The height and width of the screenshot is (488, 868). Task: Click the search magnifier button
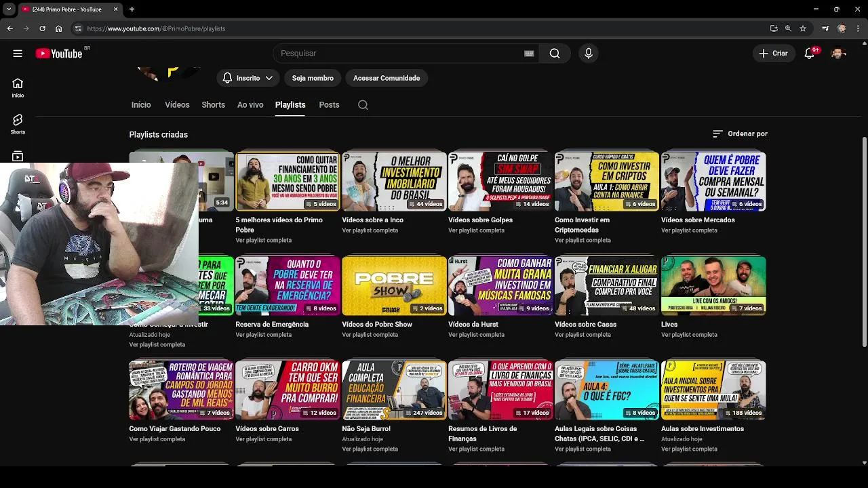click(x=555, y=54)
